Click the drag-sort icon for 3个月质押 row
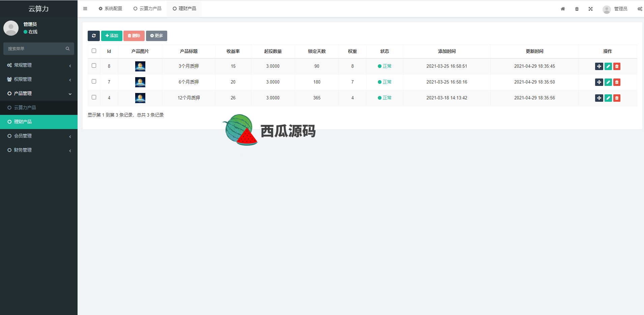The height and width of the screenshot is (315, 644). (599, 66)
